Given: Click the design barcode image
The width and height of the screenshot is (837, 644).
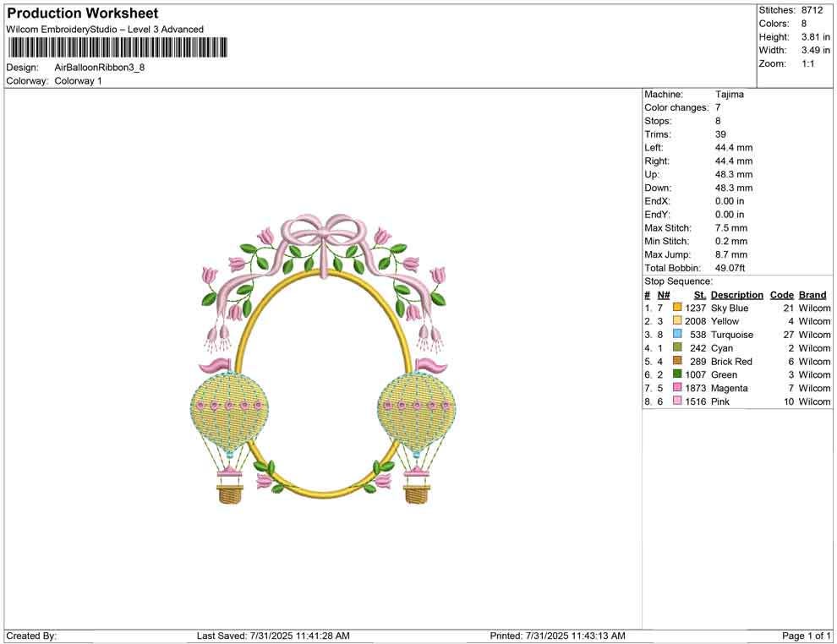Looking at the screenshot, I should click(118, 48).
